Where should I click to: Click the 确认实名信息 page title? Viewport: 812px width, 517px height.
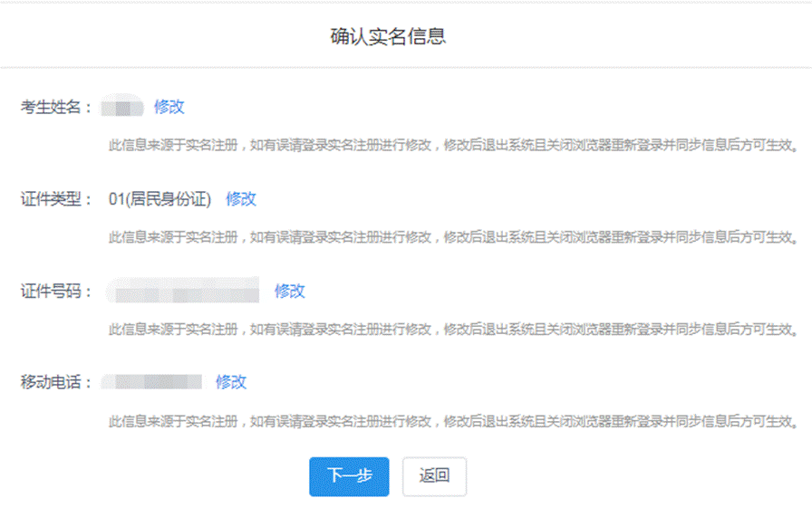[x=388, y=37]
